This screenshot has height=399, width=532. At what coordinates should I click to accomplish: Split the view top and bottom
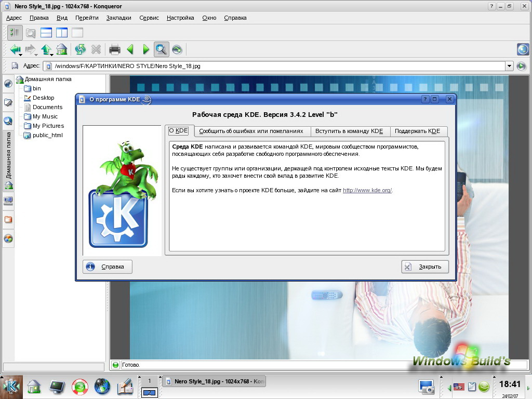[x=46, y=33]
